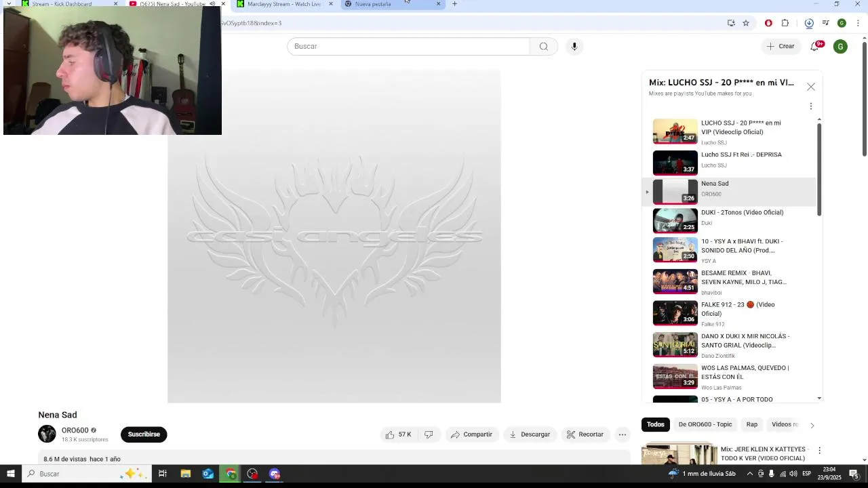Switch to Marclayyy Stream browser tab

pyautogui.click(x=284, y=4)
